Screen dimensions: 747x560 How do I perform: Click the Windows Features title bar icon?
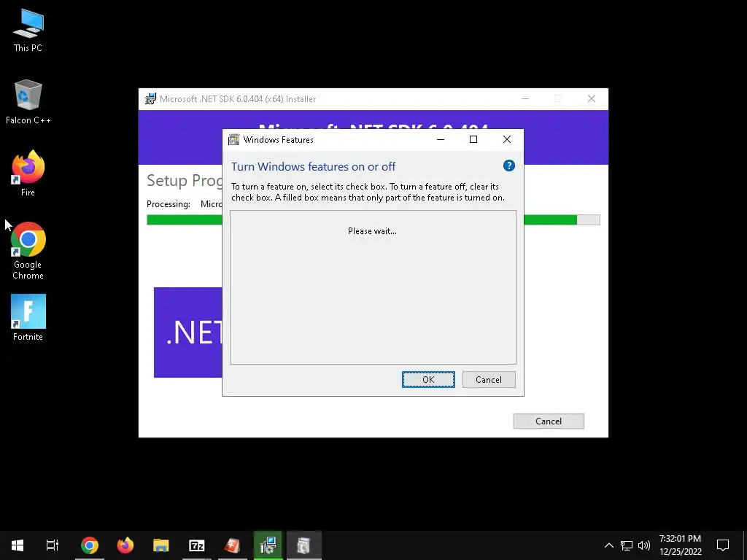[233, 139]
